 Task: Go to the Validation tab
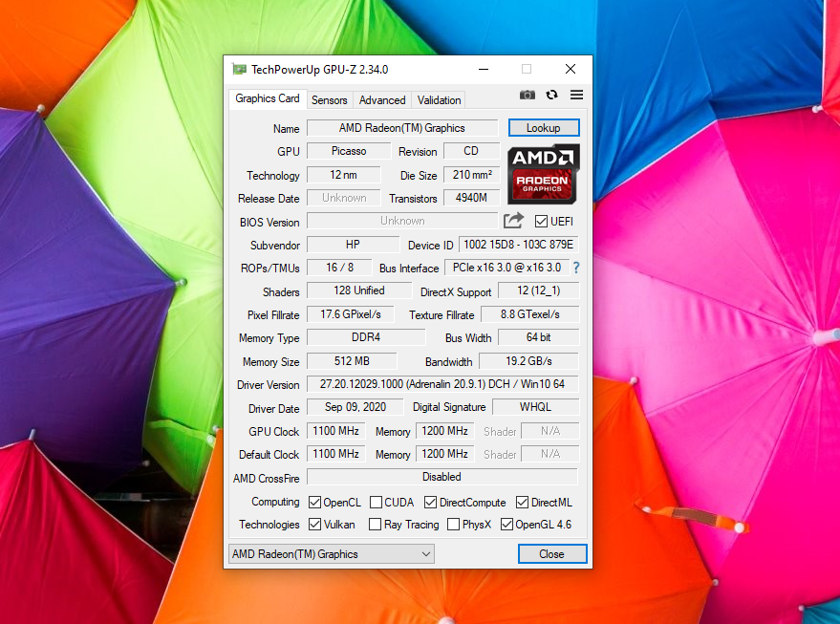coord(439,100)
